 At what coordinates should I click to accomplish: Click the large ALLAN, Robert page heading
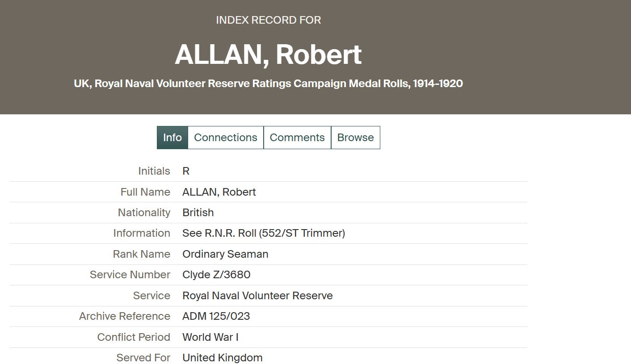tap(268, 54)
